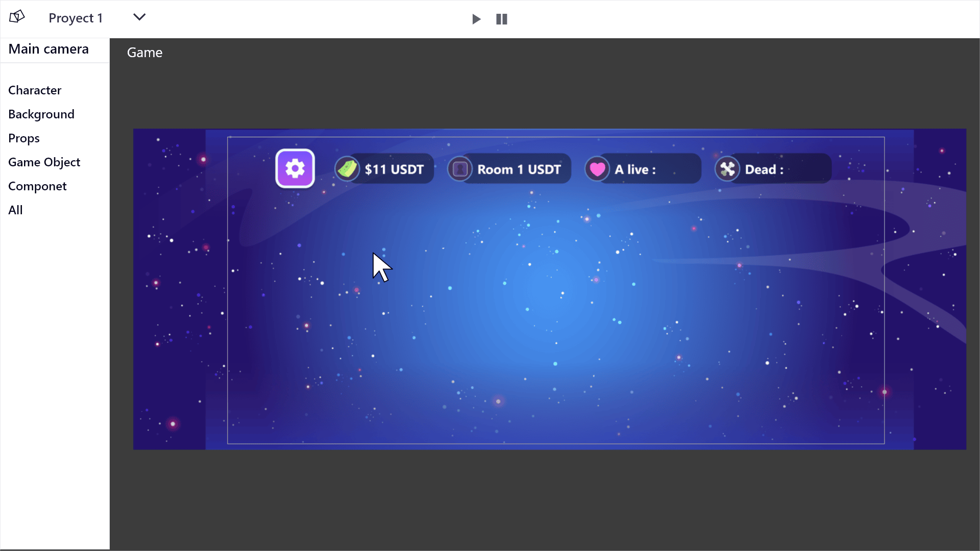Click the All sidebar filter item
Viewport: 980px width, 551px height.
pos(15,210)
